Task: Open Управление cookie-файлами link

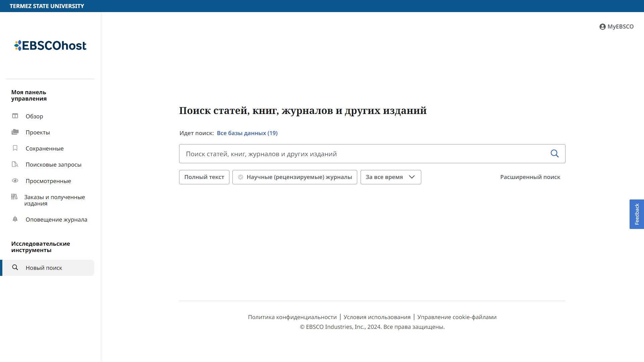Action: (x=457, y=317)
